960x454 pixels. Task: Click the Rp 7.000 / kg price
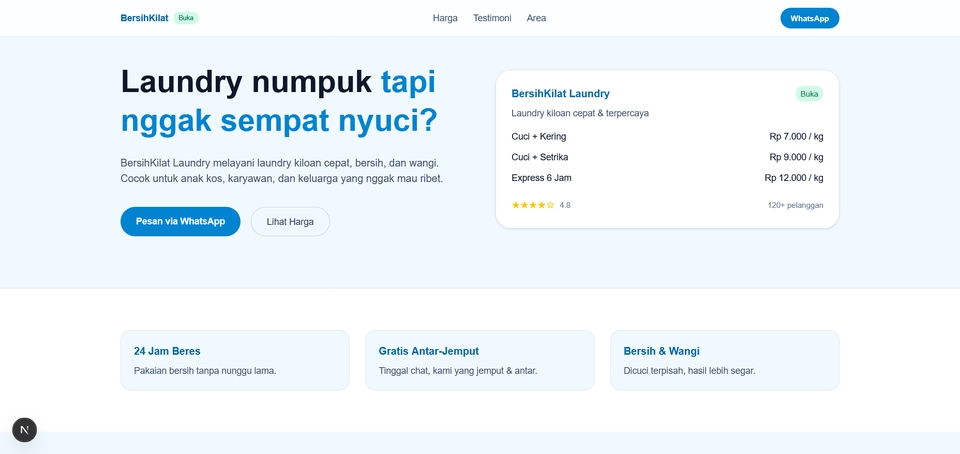tap(797, 136)
